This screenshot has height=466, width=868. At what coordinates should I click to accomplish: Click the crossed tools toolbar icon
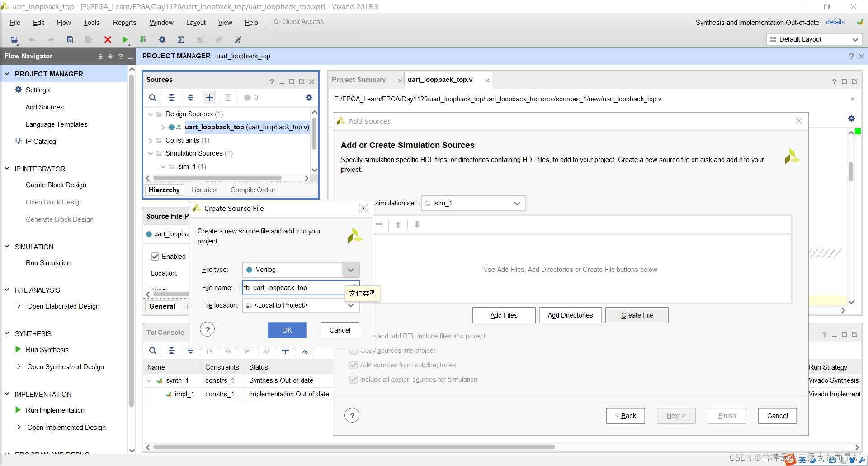point(238,40)
